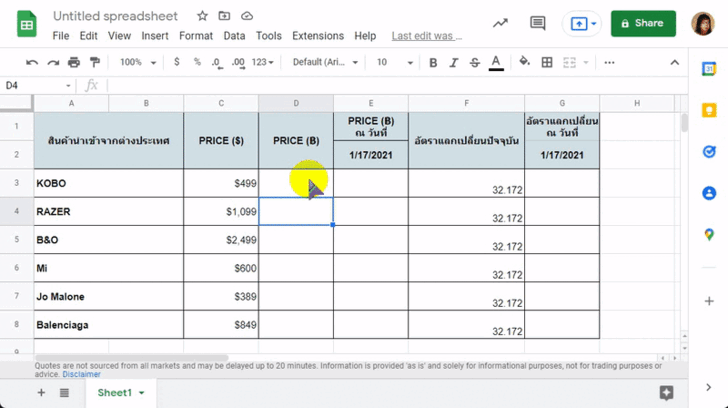The image size is (728, 408).
Task: Open Contacts side panel
Action: [x=709, y=193]
